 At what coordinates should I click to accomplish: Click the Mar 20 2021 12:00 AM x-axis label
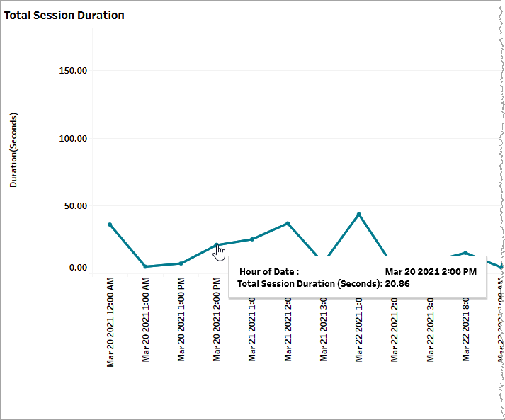(110, 320)
